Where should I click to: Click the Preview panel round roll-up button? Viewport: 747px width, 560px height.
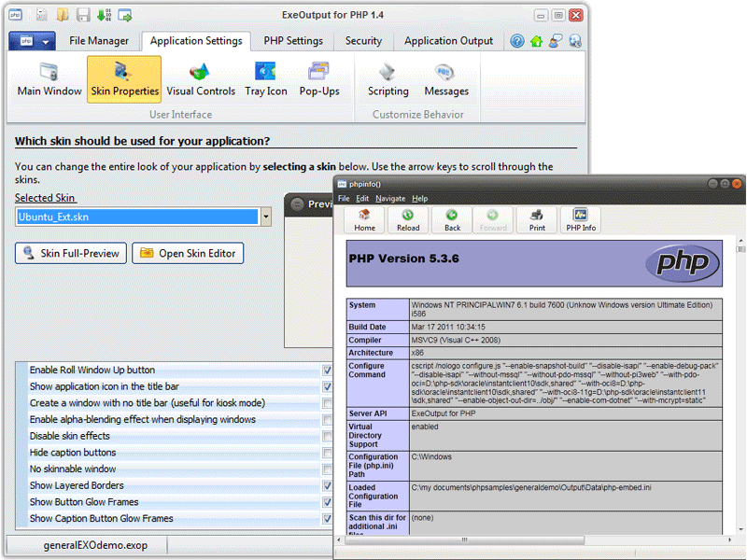click(x=297, y=204)
